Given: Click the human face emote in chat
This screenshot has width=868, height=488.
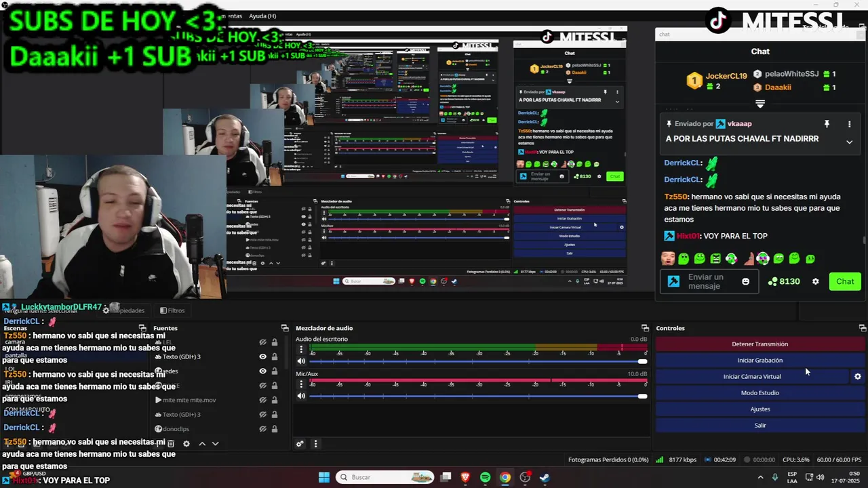Looking at the screenshot, I should pos(668,258).
